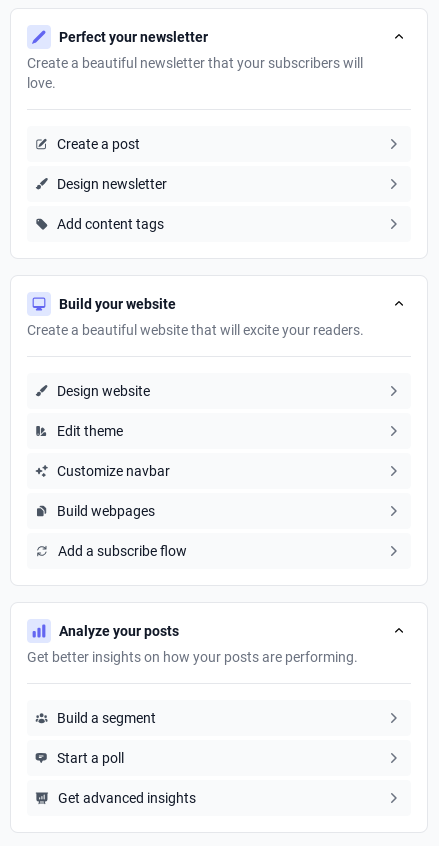This screenshot has height=846, width=439.
Task: Click the arrow at the end of Start a poll row
Action: (394, 758)
